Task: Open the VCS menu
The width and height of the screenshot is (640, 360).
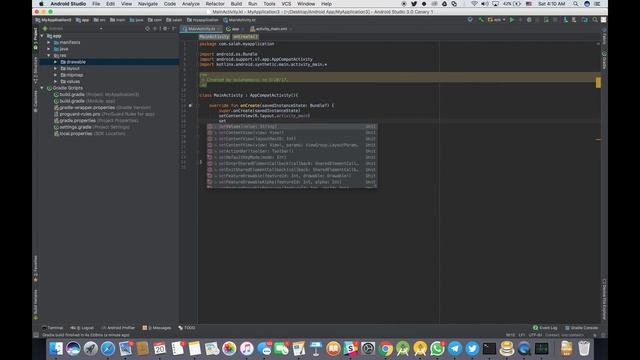Action: click(286, 4)
